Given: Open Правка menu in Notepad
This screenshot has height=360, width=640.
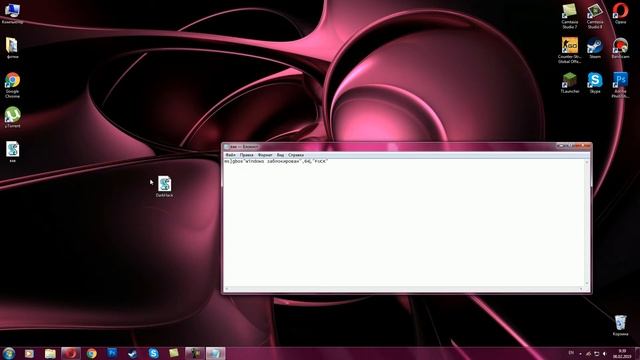Looking at the screenshot, I should tap(247, 155).
